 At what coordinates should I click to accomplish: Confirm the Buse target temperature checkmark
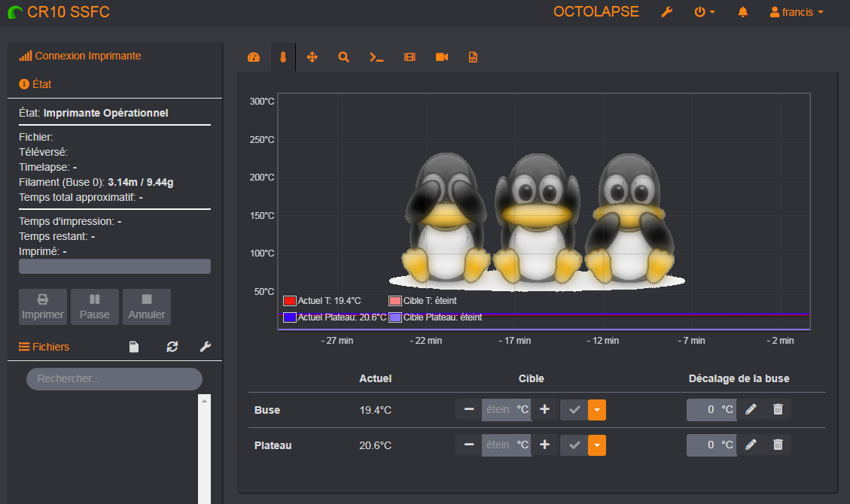coord(574,410)
